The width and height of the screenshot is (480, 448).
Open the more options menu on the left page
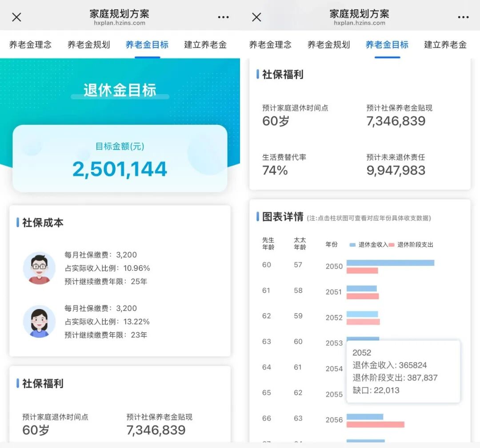[x=223, y=17]
